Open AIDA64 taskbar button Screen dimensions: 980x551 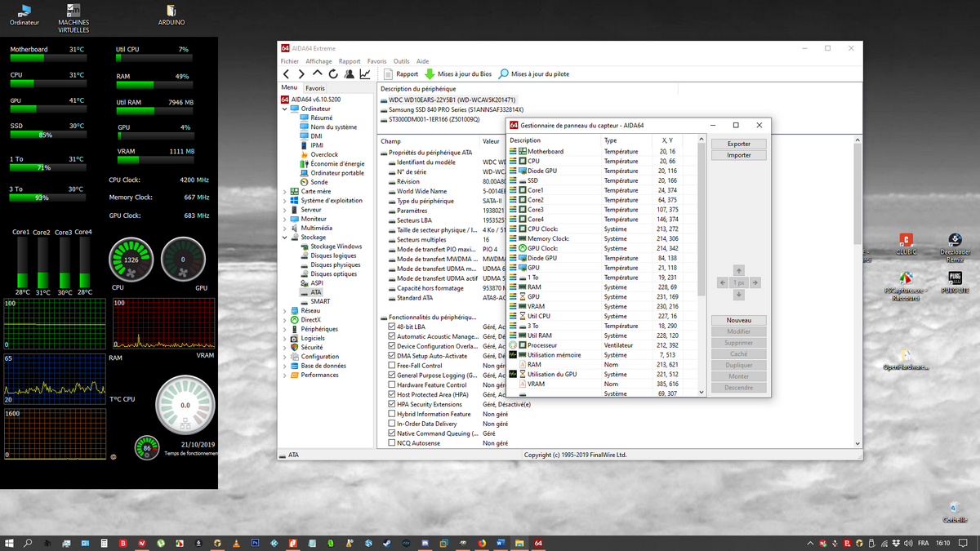coord(538,543)
